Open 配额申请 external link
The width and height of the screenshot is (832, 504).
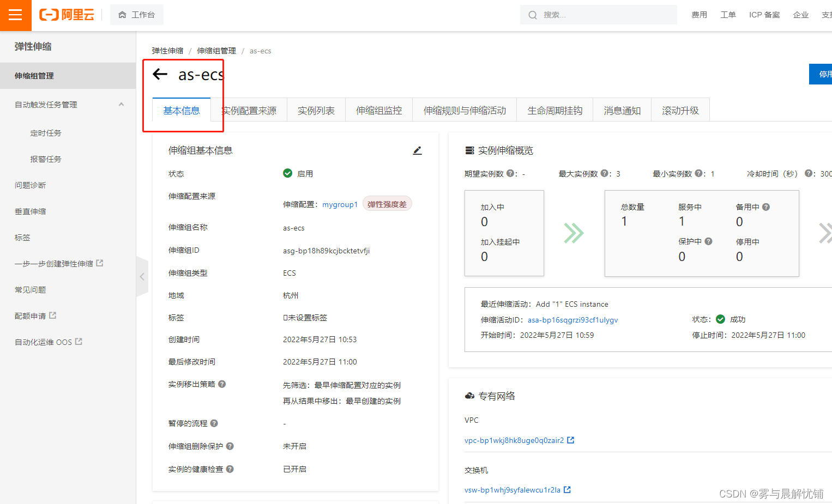[x=35, y=315]
